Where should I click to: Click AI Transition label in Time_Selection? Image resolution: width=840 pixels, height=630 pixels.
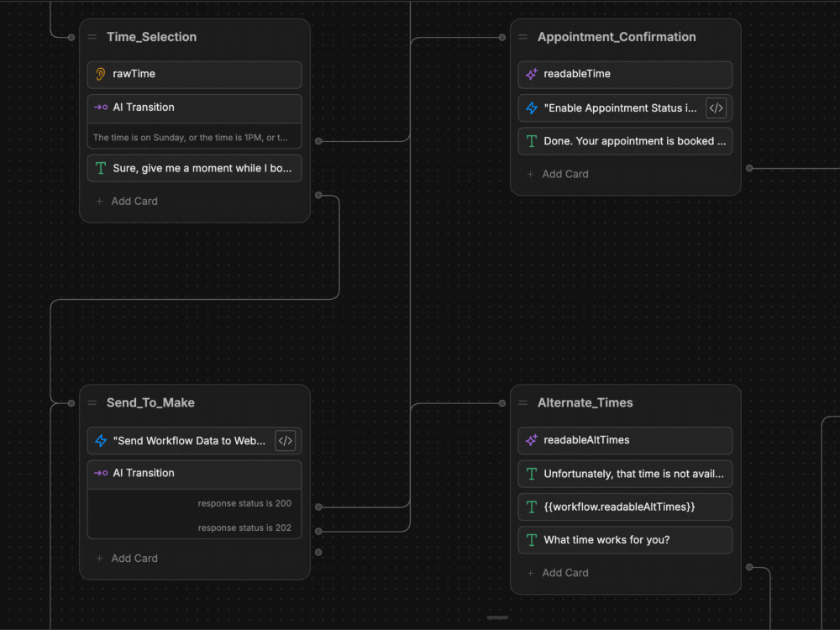pos(143,108)
